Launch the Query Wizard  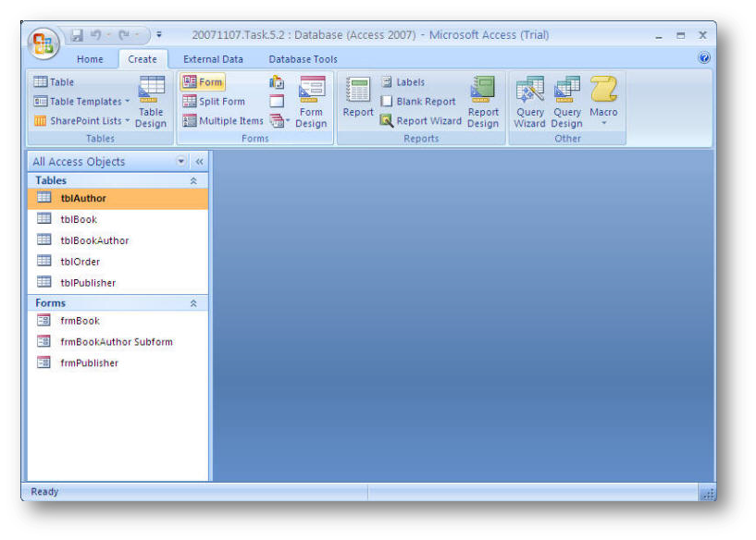(529, 102)
